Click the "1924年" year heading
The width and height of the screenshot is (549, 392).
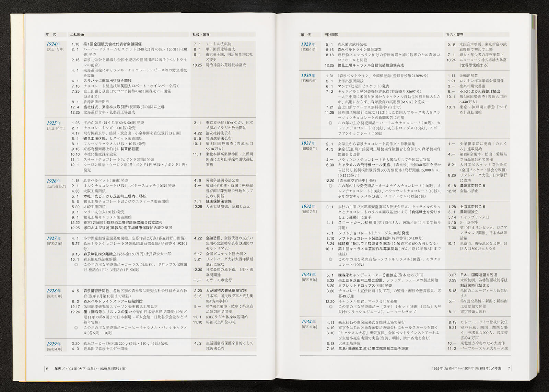[54, 44]
